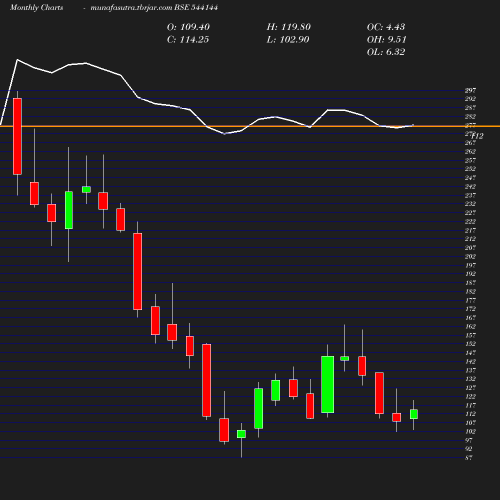Click price axis label 137
Image resolution: width=500 pixels, height=500 pixels.
(x=470, y=370)
